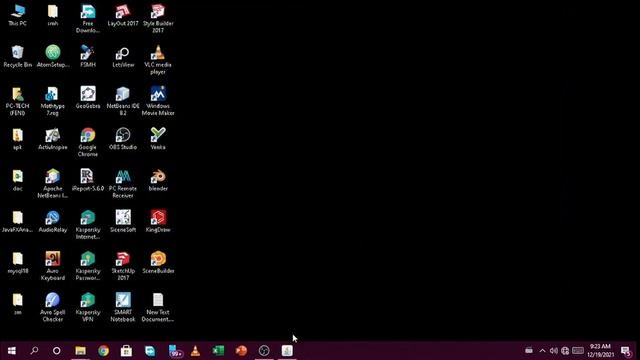Open Google Chrome from the taskbar
640x360 pixels.
click(103, 351)
